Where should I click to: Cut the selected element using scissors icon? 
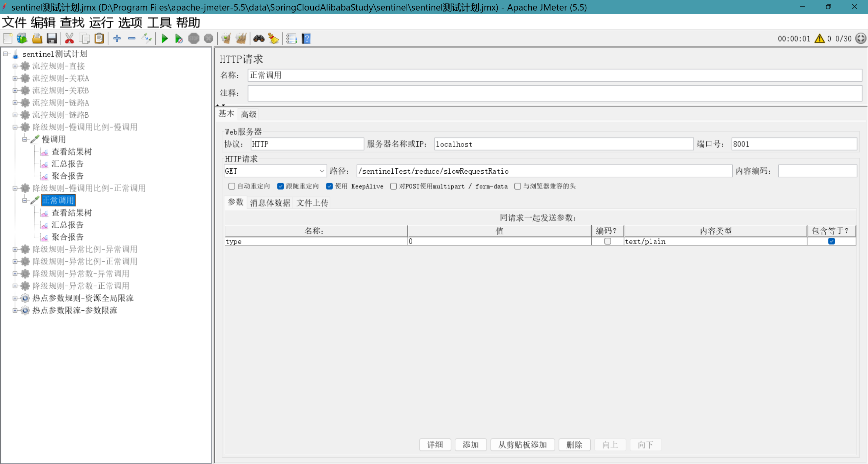click(x=70, y=38)
